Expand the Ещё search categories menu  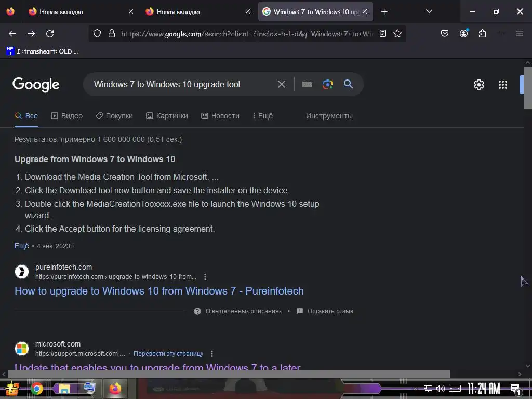point(262,116)
